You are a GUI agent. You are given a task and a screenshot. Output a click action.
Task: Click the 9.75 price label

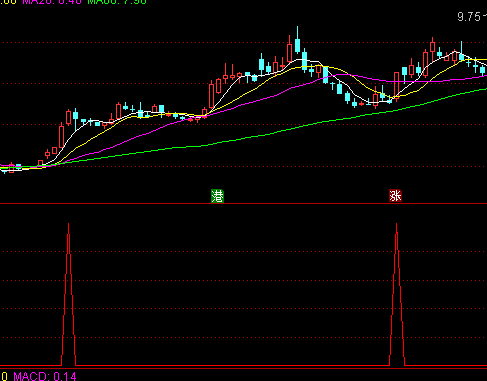[x=469, y=17]
